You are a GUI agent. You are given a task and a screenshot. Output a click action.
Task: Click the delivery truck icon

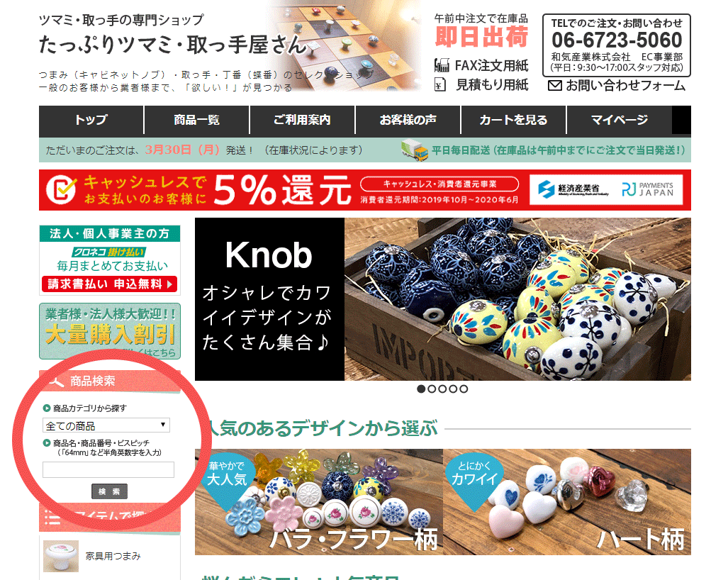coord(415,150)
